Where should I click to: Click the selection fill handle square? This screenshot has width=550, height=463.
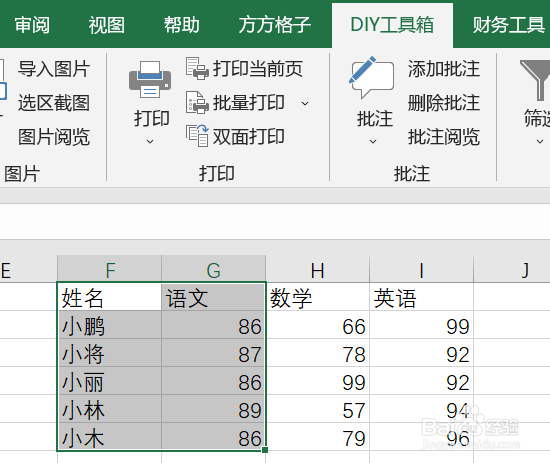coord(265,450)
